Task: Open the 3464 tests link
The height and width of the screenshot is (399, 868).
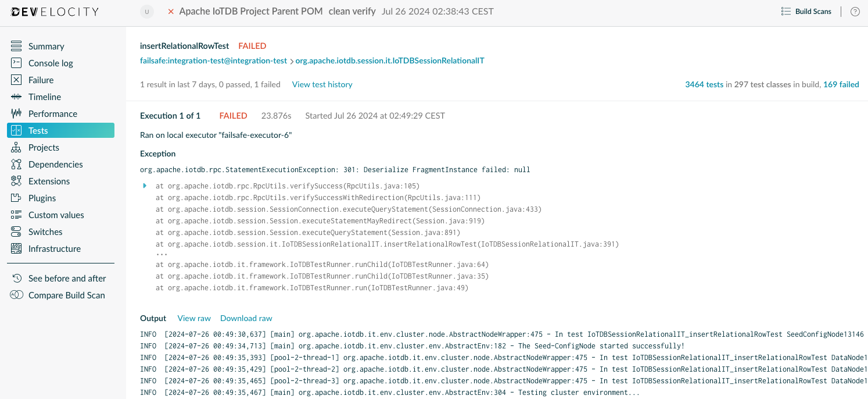Action: coord(704,84)
